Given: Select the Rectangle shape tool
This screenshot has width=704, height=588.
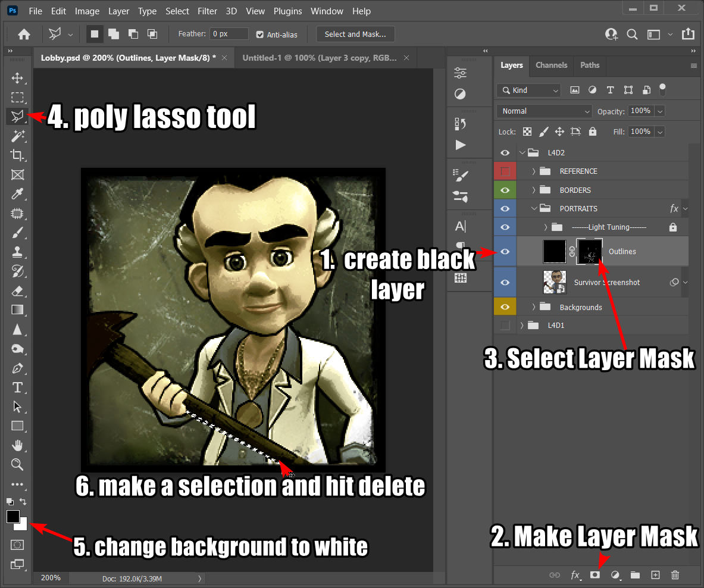Looking at the screenshot, I should [17, 426].
